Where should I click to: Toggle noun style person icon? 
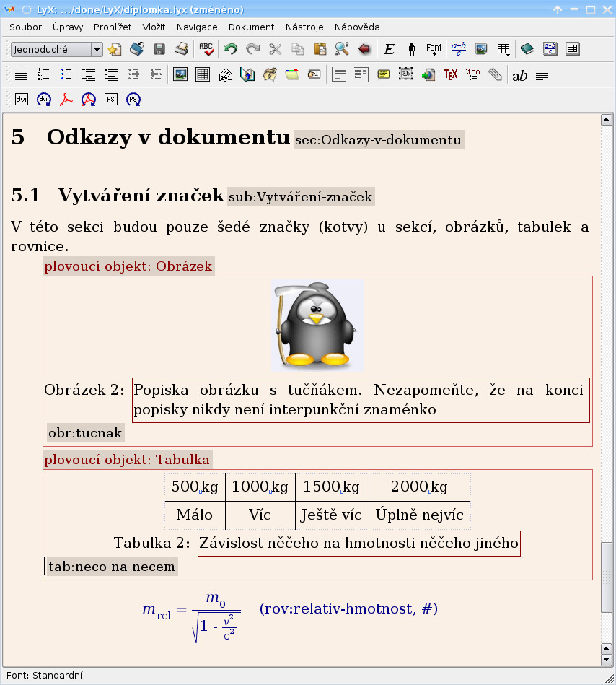coord(411,49)
